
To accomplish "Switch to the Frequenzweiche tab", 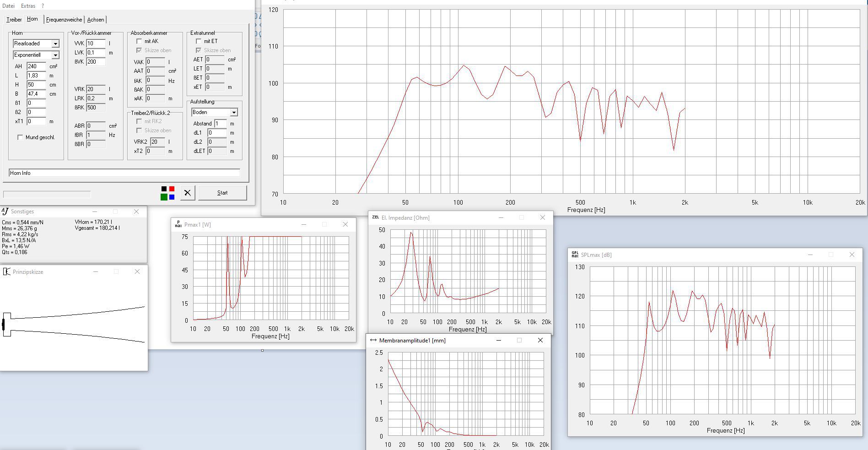I will pyautogui.click(x=64, y=20).
